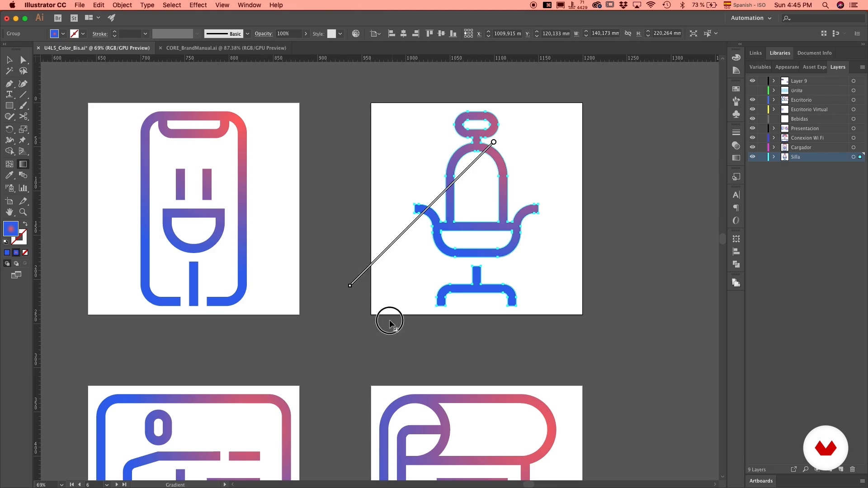Click the macOS Spotlight search icon
This screenshot has width=868, height=488.
point(825,5)
